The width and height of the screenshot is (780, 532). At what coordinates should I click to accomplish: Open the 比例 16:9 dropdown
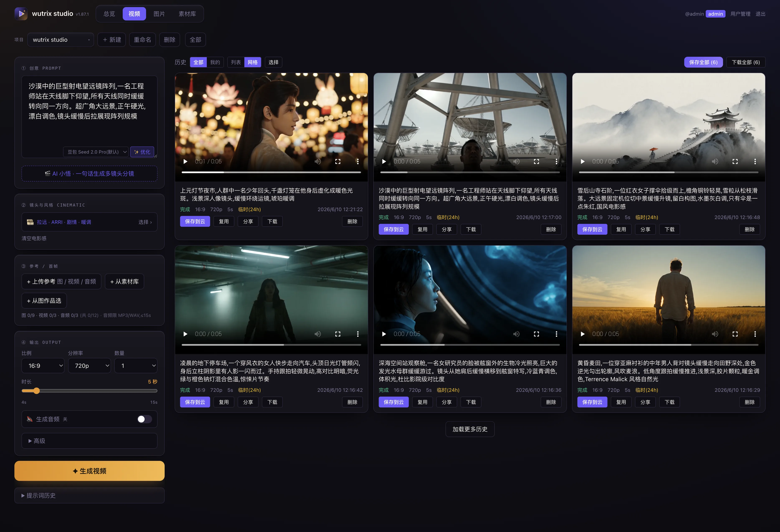[x=43, y=366]
